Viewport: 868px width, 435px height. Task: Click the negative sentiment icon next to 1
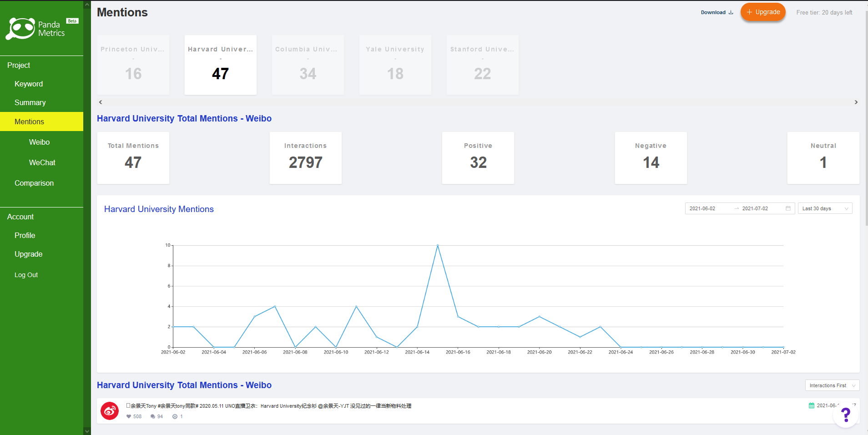pyautogui.click(x=175, y=416)
